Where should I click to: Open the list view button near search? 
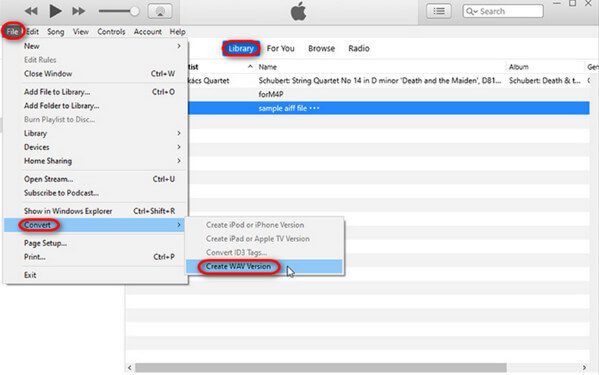point(439,11)
